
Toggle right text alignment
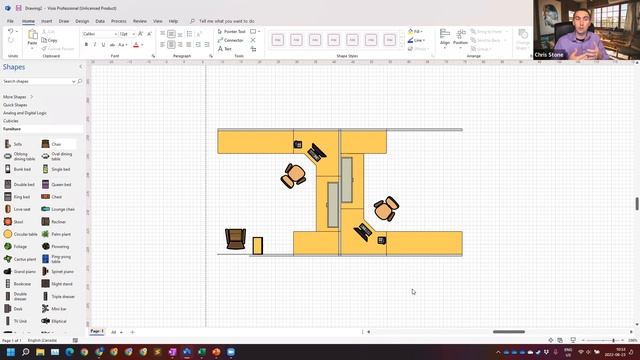pyautogui.click(x=180, y=44)
